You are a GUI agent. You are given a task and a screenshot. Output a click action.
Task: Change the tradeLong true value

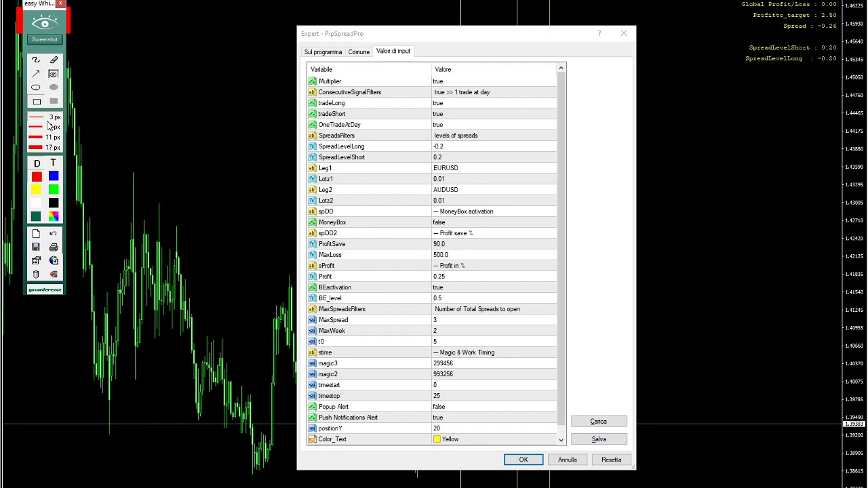coord(494,103)
